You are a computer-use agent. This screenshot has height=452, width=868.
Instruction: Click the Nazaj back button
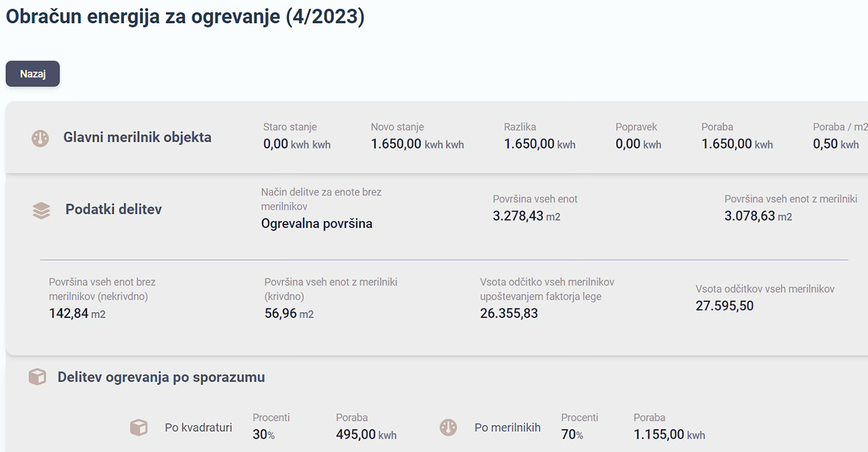(x=32, y=74)
